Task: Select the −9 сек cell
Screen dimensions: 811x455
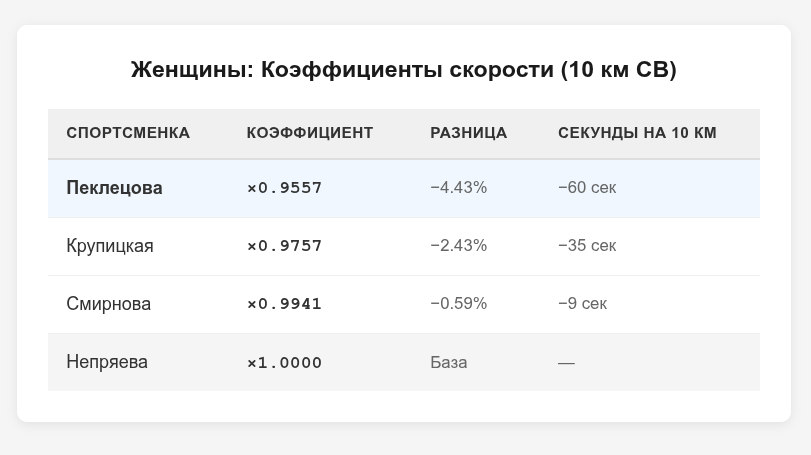Action: pyautogui.click(x=582, y=304)
